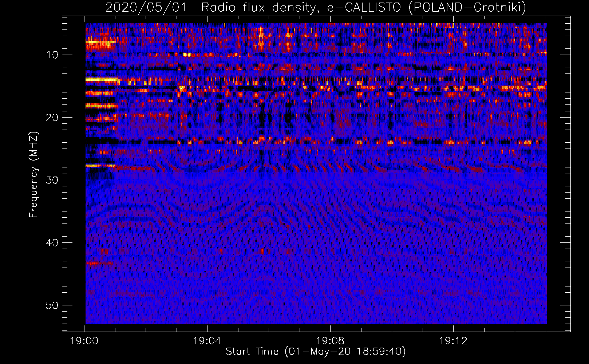Screen dimensions: 589x364
Task: Click the '19:04' time tick label
Action: pyautogui.click(x=207, y=341)
